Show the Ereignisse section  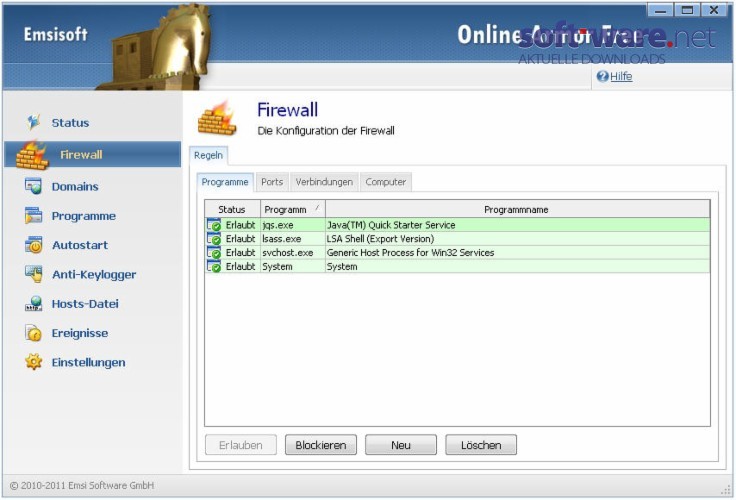(80, 333)
